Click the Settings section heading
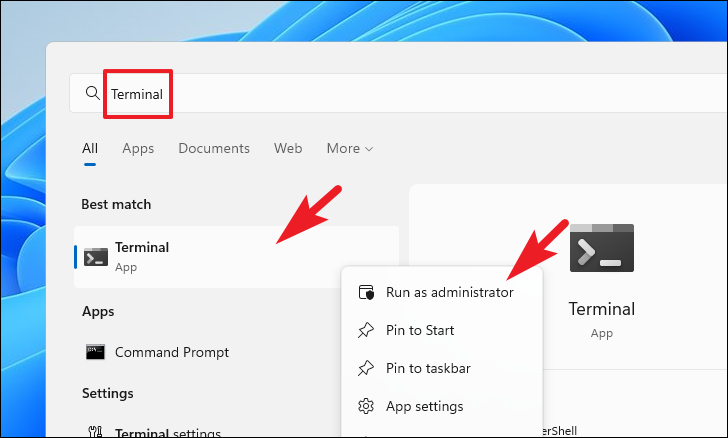This screenshot has height=438, width=728. (108, 393)
